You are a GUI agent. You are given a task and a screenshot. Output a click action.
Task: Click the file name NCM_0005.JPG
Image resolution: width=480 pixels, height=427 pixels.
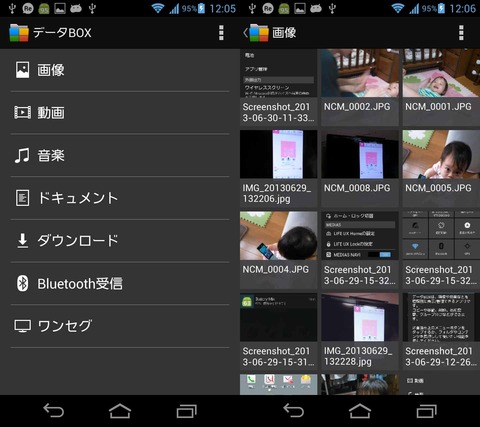point(438,188)
